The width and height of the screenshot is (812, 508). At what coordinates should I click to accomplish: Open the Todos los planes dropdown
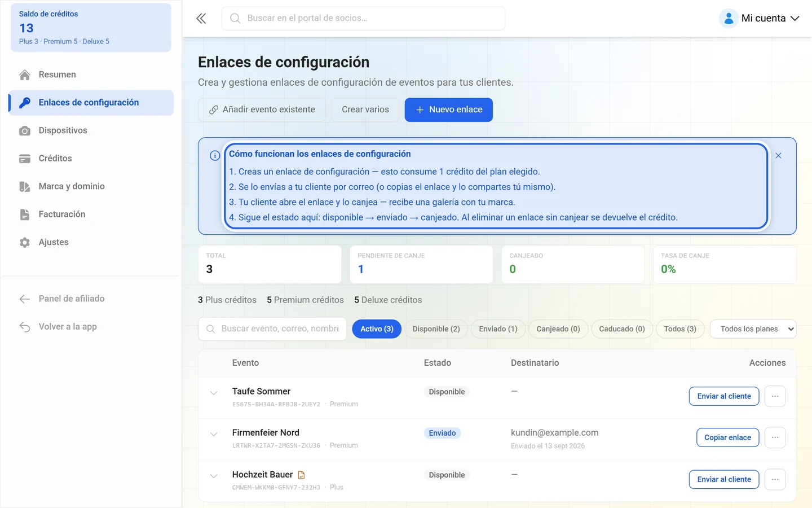coord(753,329)
